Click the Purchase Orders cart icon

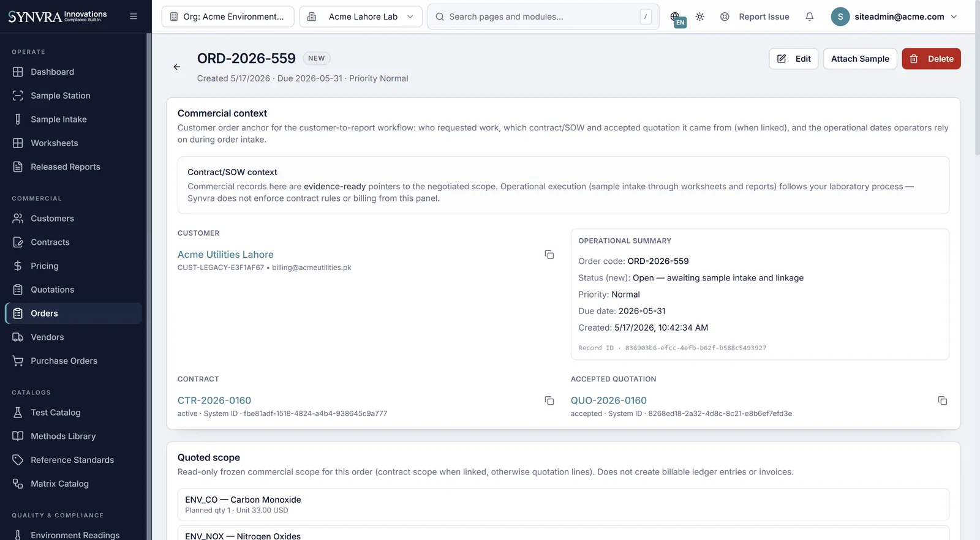18,361
